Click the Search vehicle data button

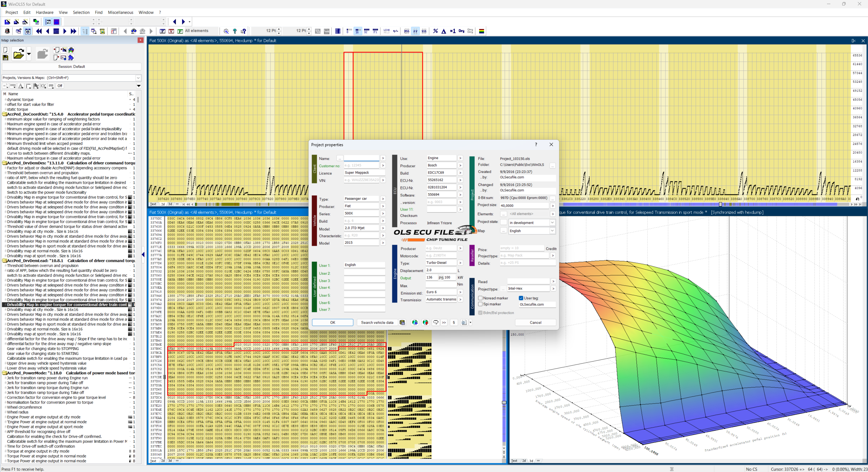[377, 322]
